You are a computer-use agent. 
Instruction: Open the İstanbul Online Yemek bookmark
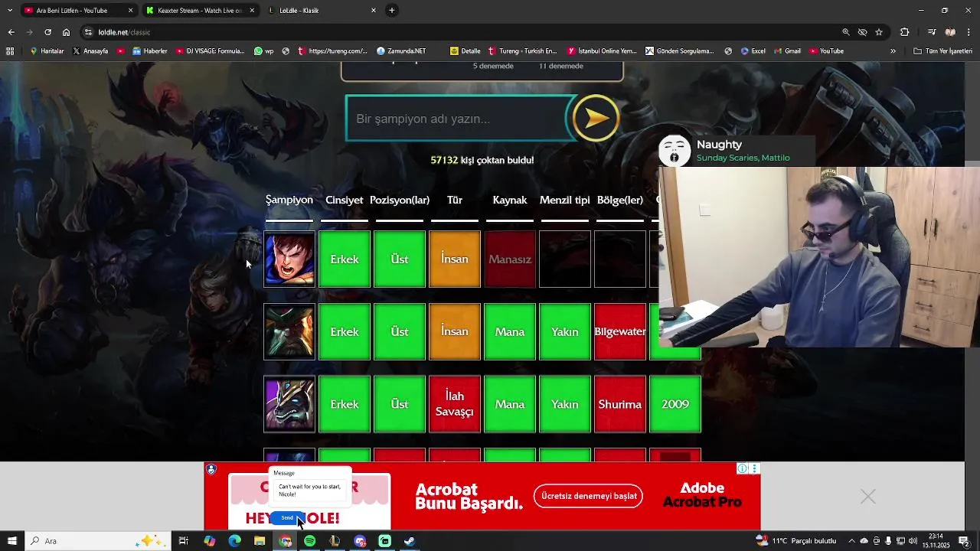coord(602,51)
